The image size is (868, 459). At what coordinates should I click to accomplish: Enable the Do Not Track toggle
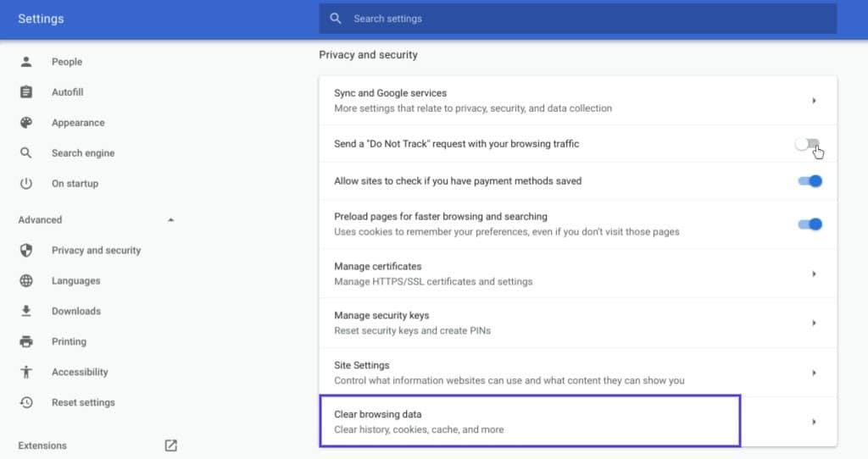pos(808,144)
